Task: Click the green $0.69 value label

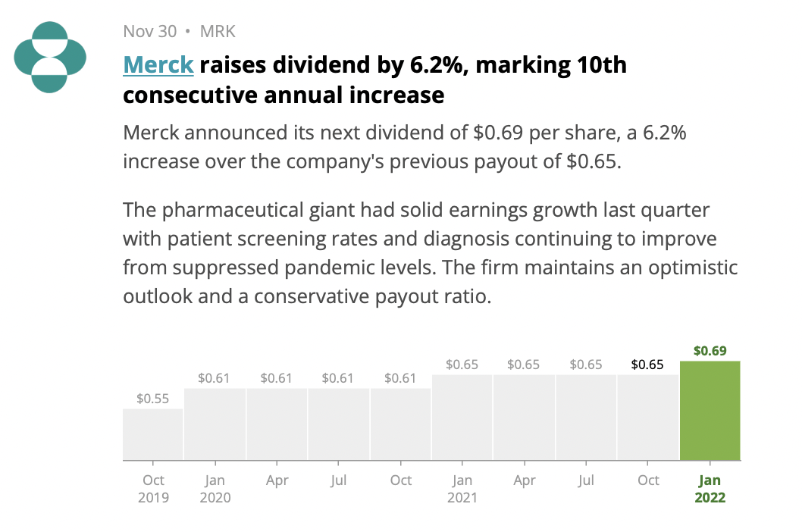Action: [710, 350]
